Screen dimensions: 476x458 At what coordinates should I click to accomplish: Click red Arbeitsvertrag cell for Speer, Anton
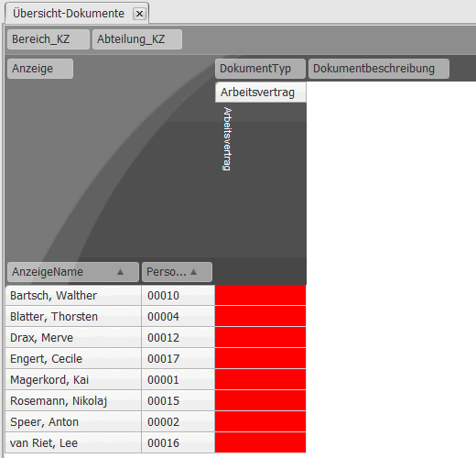(x=260, y=421)
